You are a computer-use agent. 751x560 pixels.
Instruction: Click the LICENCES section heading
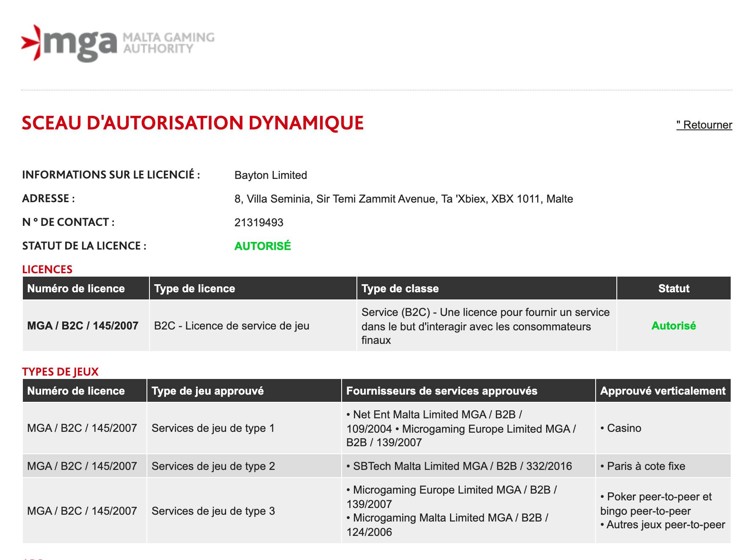coord(47,269)
